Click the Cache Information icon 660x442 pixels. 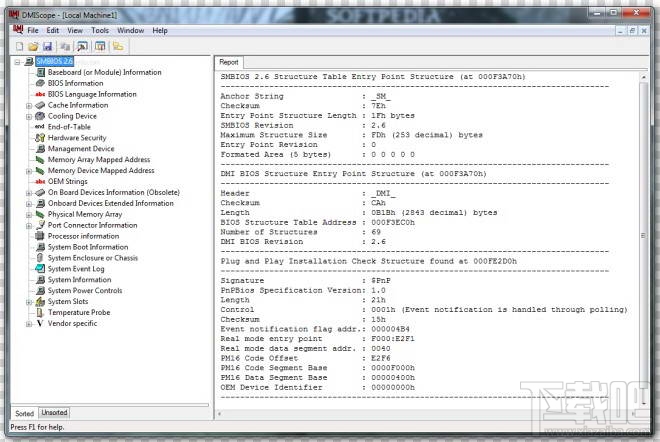click(40, 105)
